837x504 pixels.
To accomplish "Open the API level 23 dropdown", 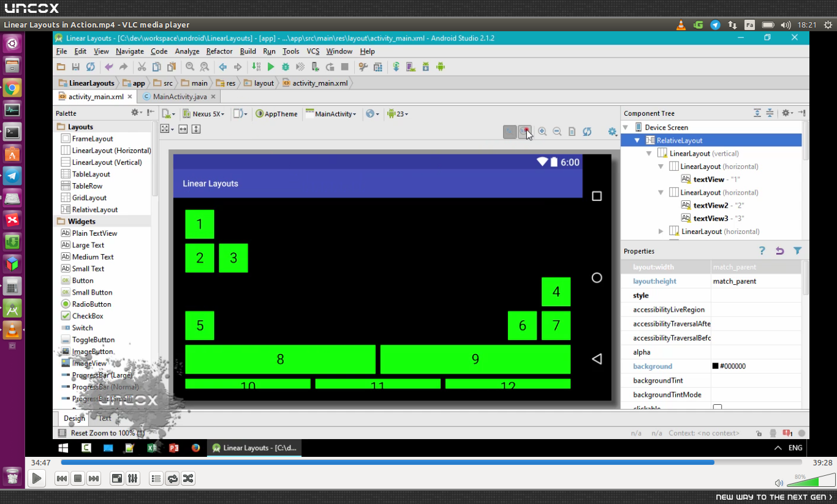I will (397, 114).
